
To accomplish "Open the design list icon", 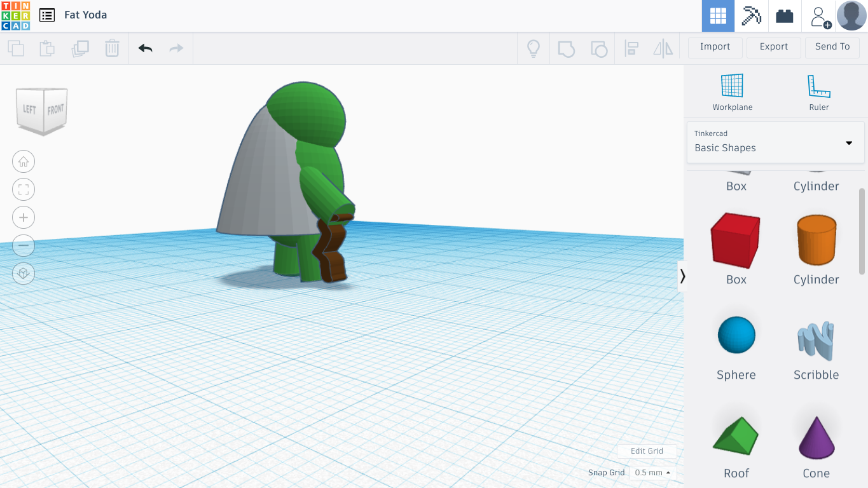I will (x=46, y=15).
